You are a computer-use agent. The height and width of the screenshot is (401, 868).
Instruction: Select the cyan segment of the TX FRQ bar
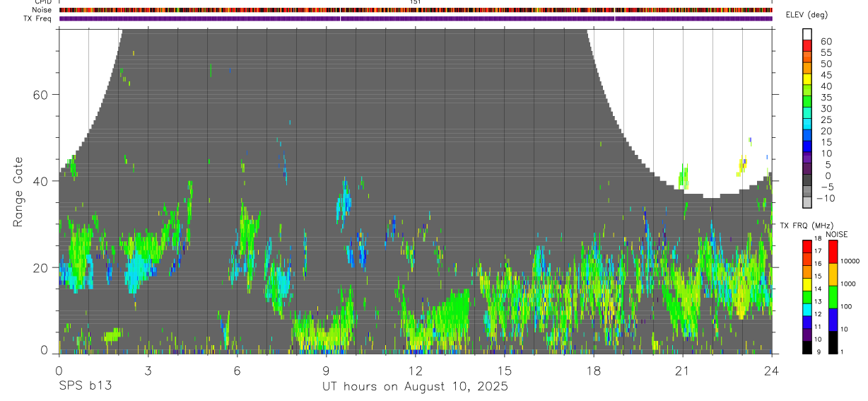click(x=807, y=310)
